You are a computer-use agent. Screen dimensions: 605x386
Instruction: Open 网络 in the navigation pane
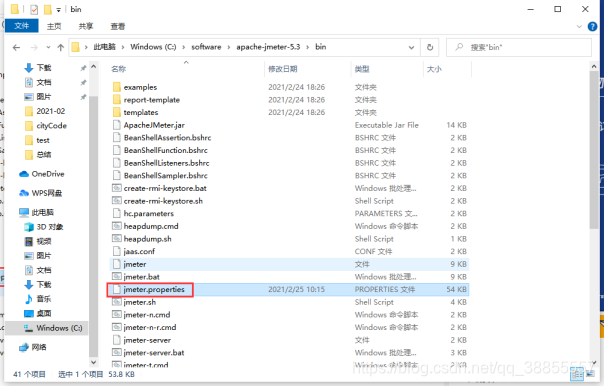(39, 347)
